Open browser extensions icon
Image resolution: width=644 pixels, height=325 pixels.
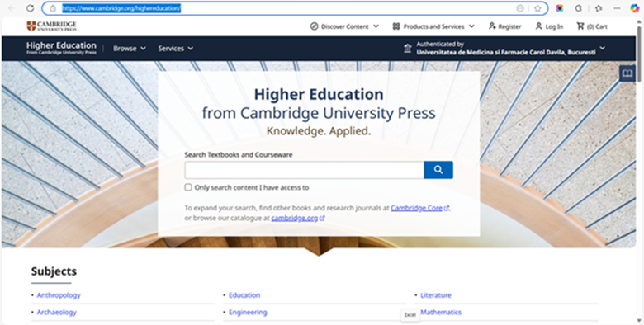pos(579,8)
